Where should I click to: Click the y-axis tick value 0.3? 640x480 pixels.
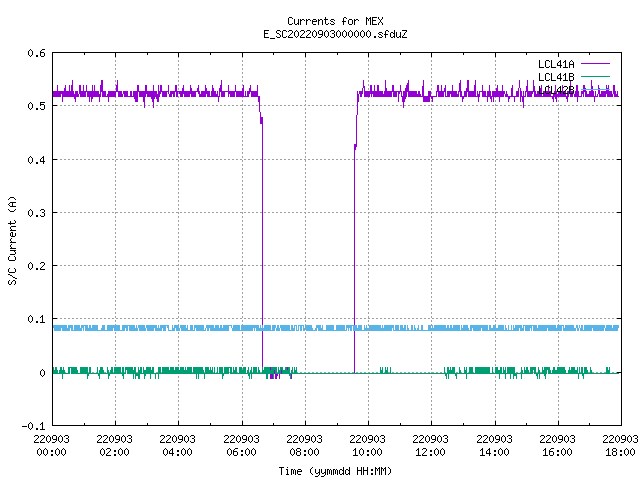tap(36, 213)
